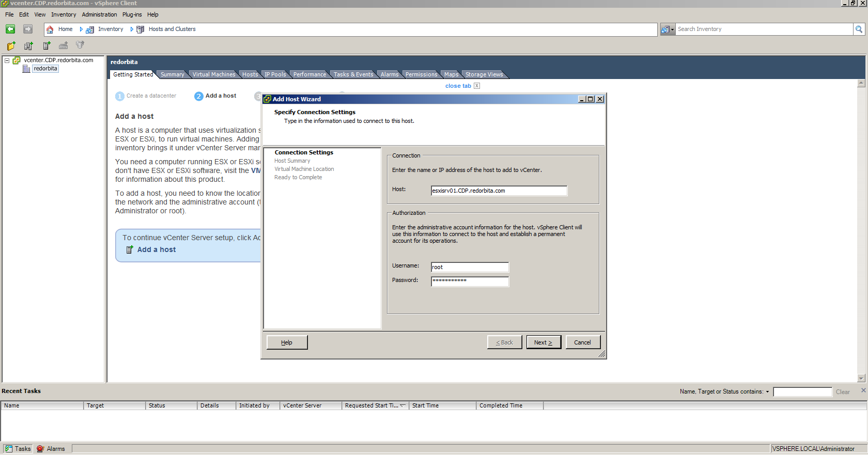The height and width of the screenshot is (455, 868).
Task: Click the magnifying glass search icon
Action: pyautogui.click(x=859, y=29)
